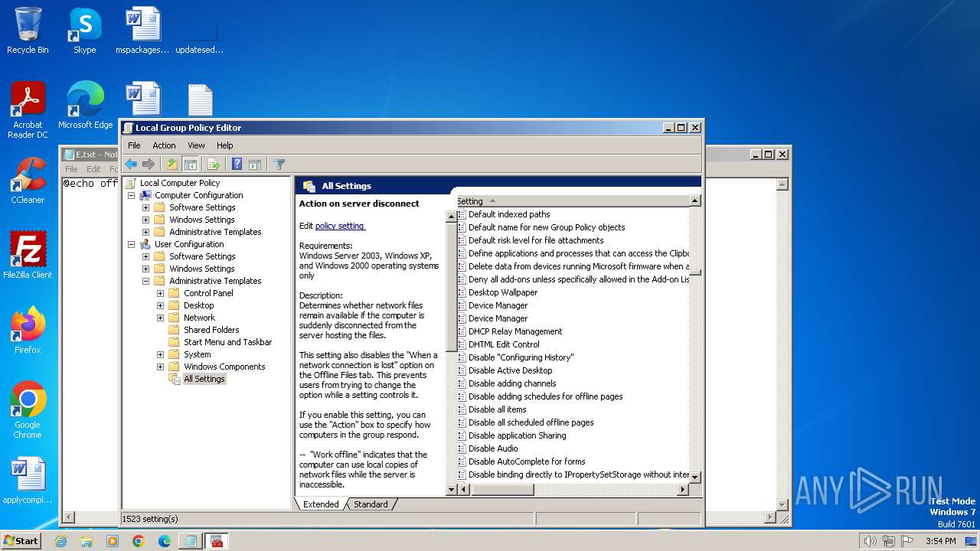Open the View menu
Screen dimensions: 980x551
(x=196, y=145)
